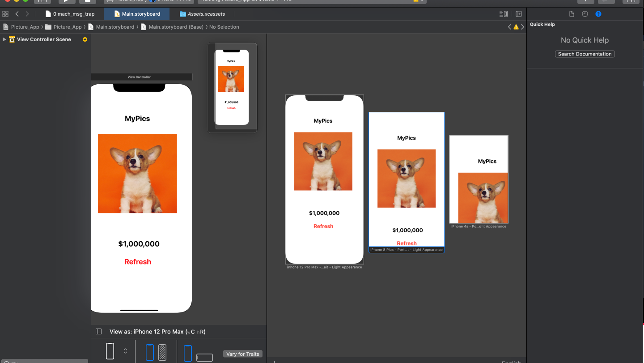Viewport: 644px width, 363px height.
Task: Select the device picker phone icon
Action: click(x=110, y=351)
